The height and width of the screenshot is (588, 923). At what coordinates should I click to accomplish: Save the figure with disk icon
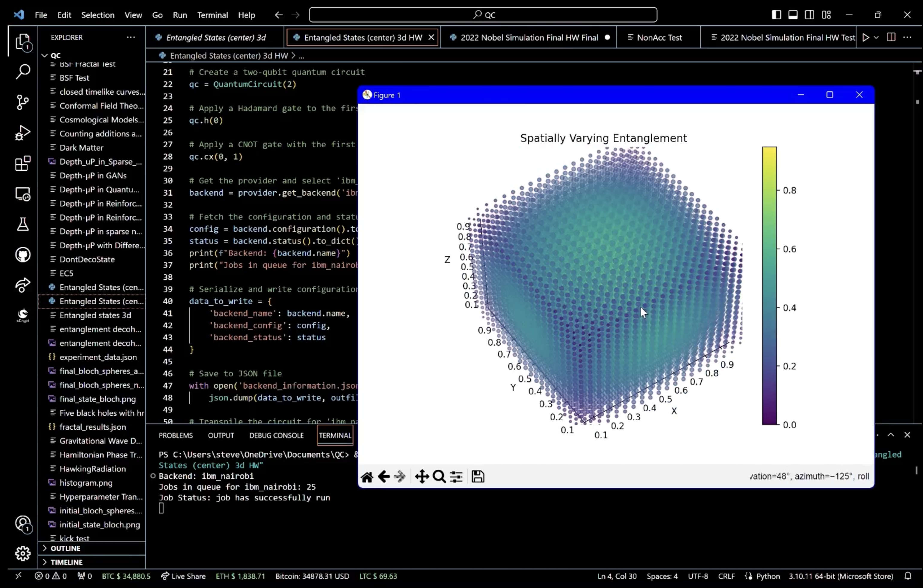click(x=478, y=476)
